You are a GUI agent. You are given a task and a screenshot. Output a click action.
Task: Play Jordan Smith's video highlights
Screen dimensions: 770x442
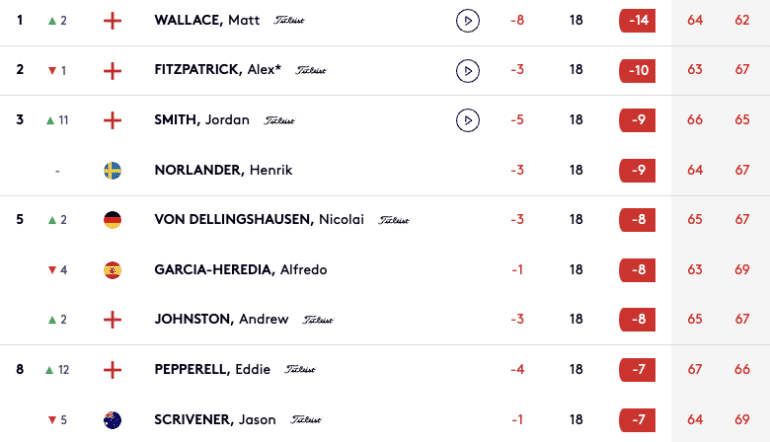(468, 120)
